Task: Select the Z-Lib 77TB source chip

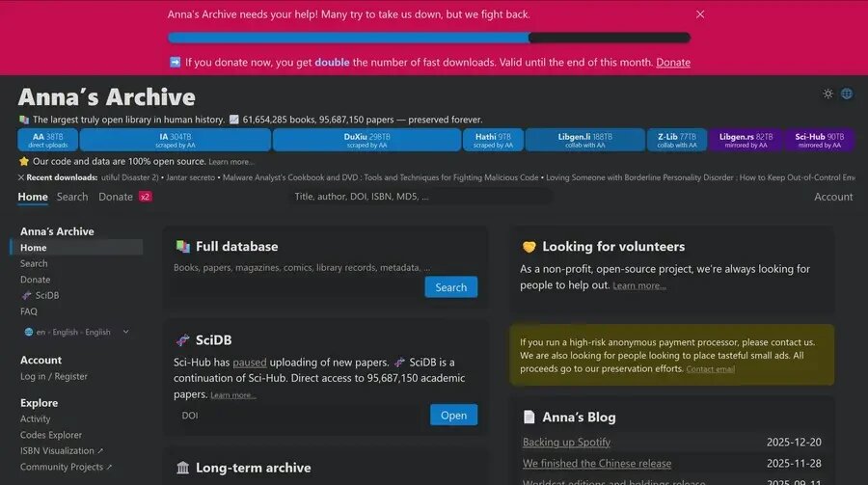Action: (676, 140)
